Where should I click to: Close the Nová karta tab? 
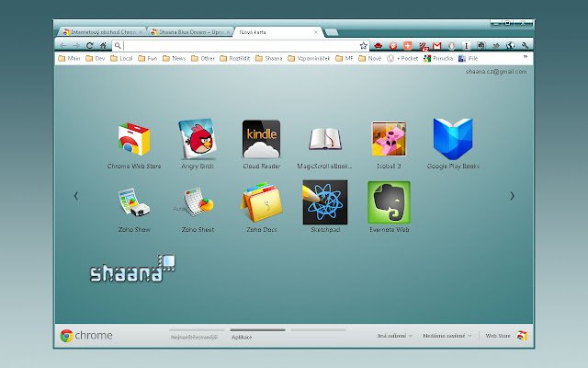coord(316,32)
